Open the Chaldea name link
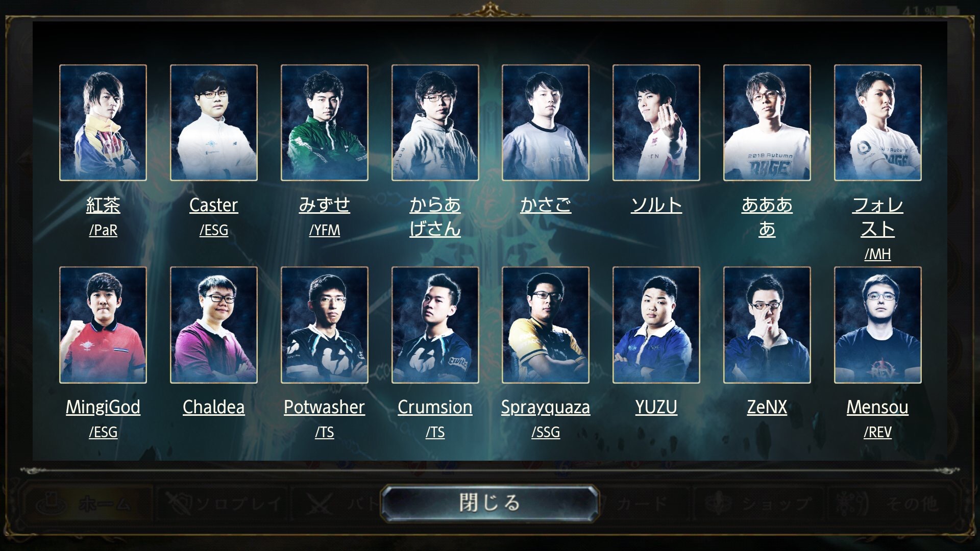Screen dimensions: 980x551 pyautogui.click(x=213, y=407)
